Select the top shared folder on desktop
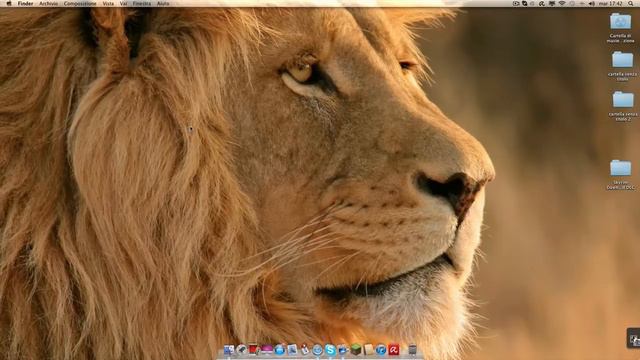Viewport: 640px width, 360px height. 620,21
